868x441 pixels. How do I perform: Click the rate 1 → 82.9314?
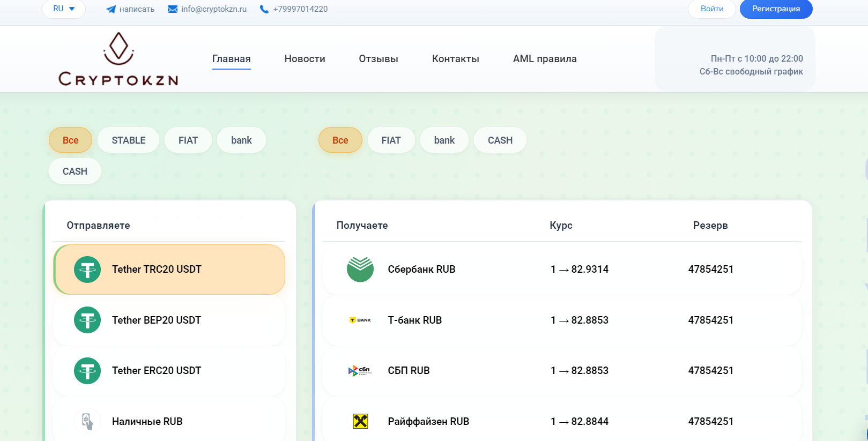580,269
